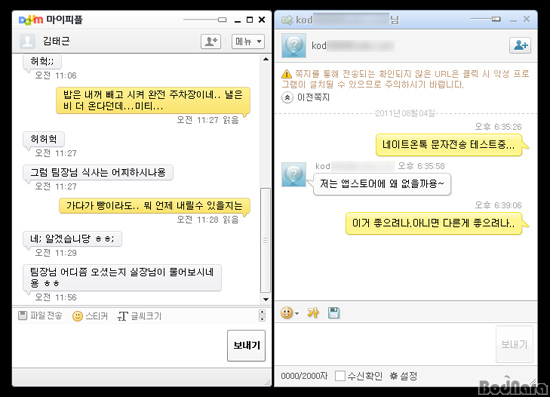Screen dimensions: 550x397
Task: Click kod contact profile picture in header
Action: tap(294, 46)
